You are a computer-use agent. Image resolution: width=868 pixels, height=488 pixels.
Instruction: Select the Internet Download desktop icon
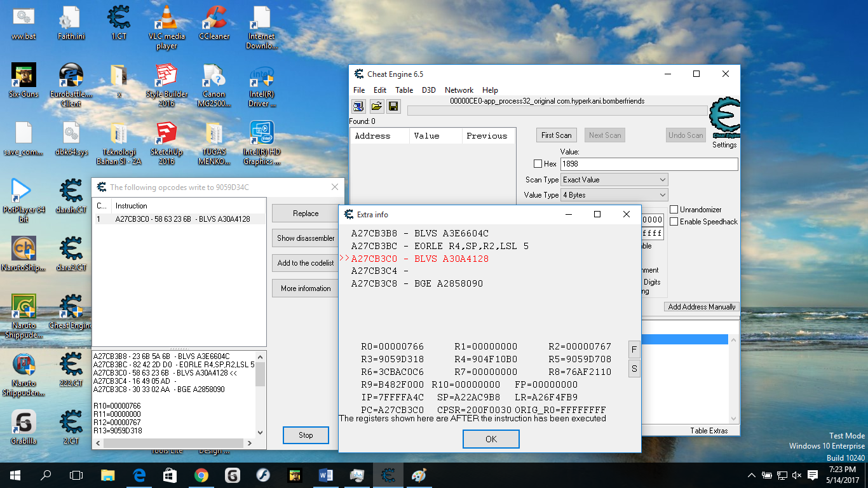(x=262, y=27)
